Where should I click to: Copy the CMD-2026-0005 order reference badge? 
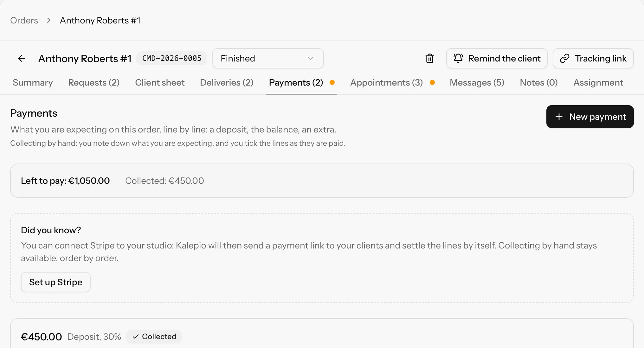(x=172, y=58)
